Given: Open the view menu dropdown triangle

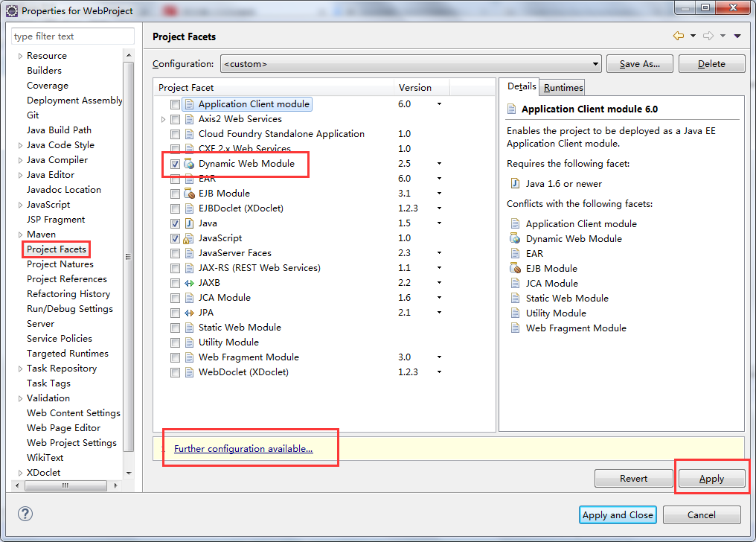Looking at the screenshot, I should [737, 36].
